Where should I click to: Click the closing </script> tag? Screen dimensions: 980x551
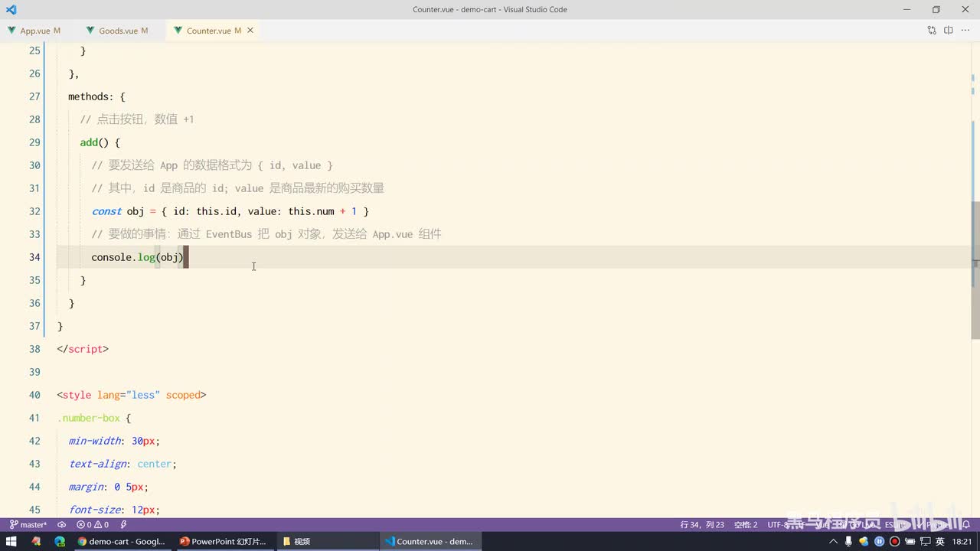(x=83, y=349)
